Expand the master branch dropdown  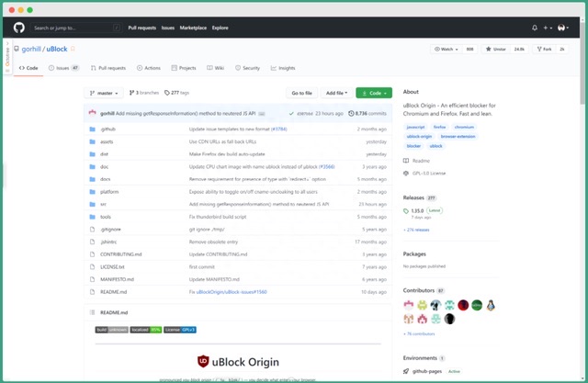[x=104, y=93]
